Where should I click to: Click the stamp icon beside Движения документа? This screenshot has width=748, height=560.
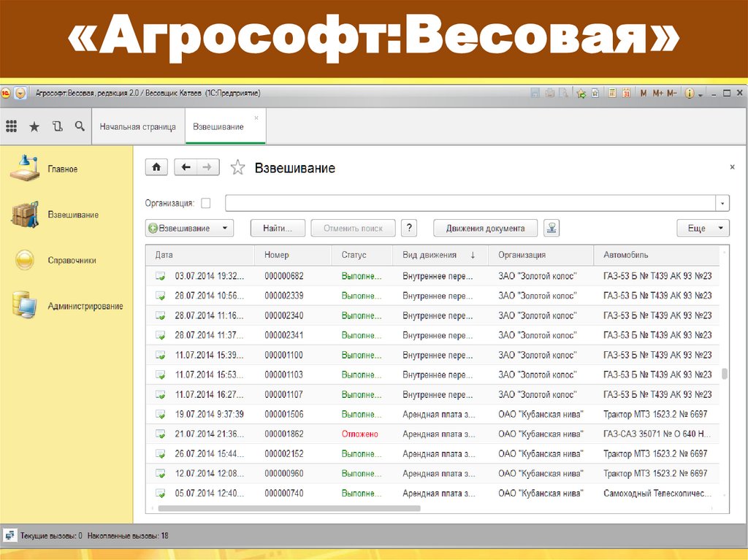click(552, 228)
